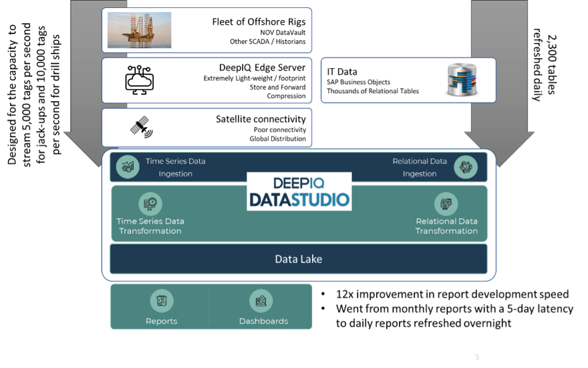Click the Relational Data Ingestion icon

(x=466, y=167)
